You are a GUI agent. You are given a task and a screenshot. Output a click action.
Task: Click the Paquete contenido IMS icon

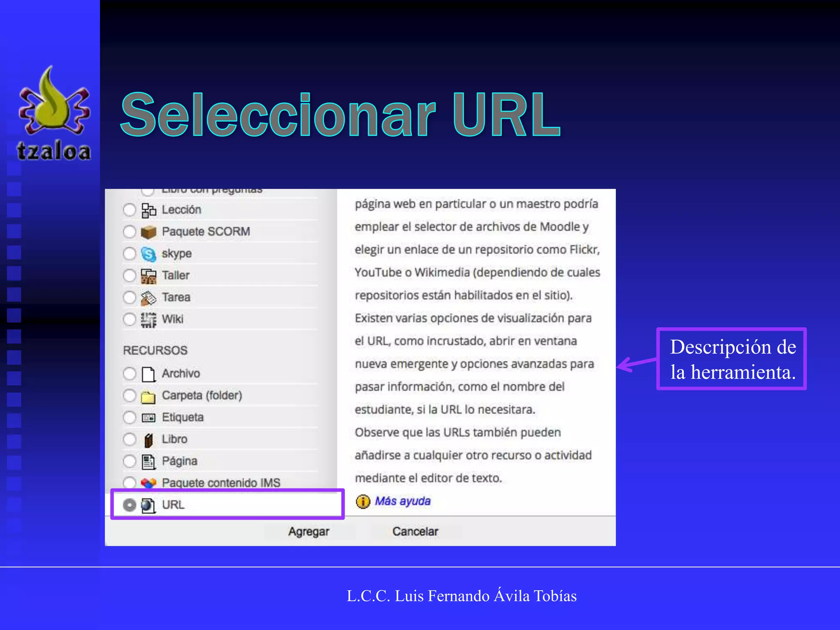coord(148,483)
